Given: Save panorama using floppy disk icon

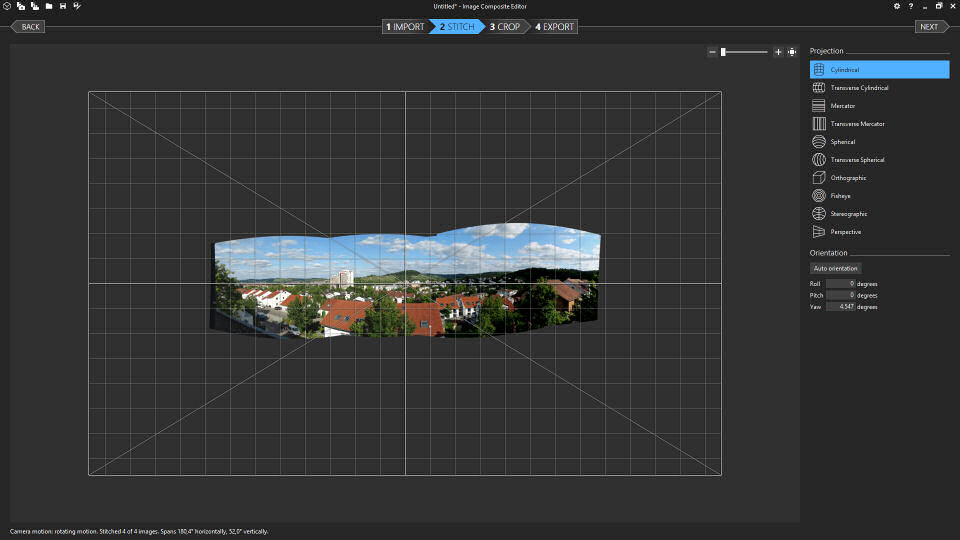Looking at the screenshot, I should coord(63,6).
